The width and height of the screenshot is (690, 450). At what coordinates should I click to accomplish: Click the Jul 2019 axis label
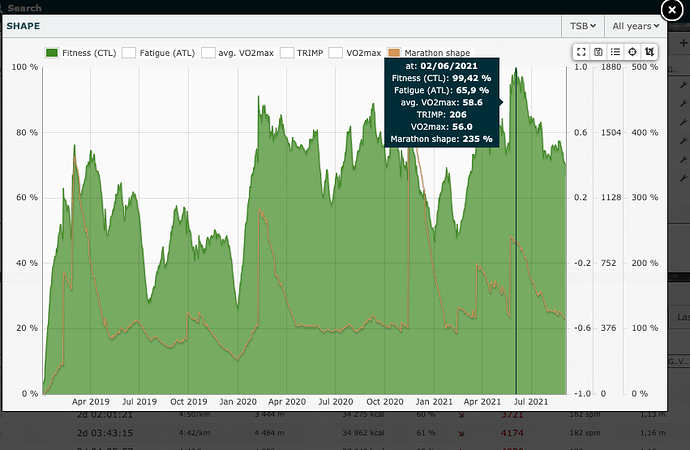coord(139,402)
